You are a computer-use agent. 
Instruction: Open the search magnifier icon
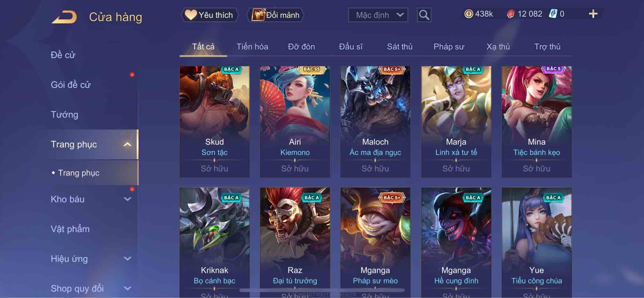tap(424, 15)
